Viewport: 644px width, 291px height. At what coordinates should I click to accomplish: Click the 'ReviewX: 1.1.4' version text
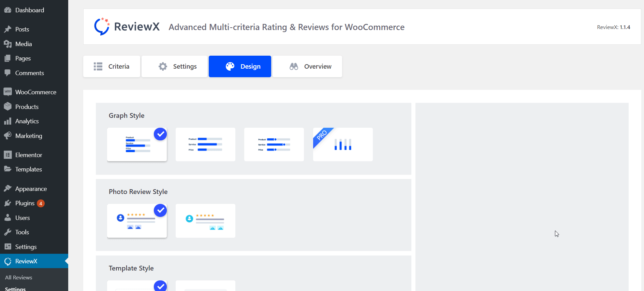(x=613, y=27)
